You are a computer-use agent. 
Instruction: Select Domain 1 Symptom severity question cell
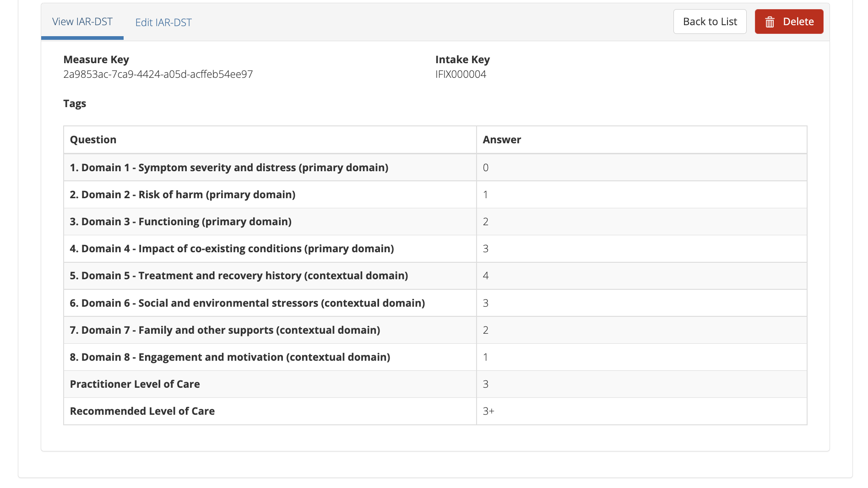pos(270,168)
